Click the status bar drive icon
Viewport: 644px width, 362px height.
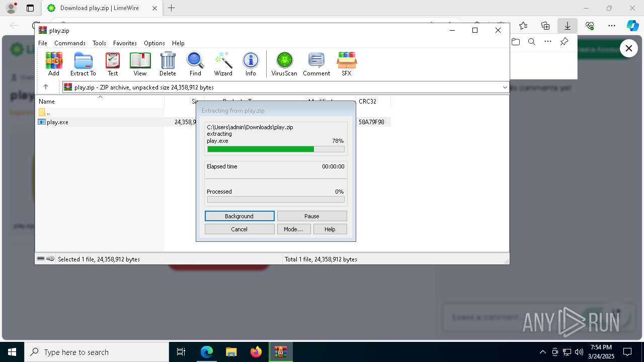(41, 259)
